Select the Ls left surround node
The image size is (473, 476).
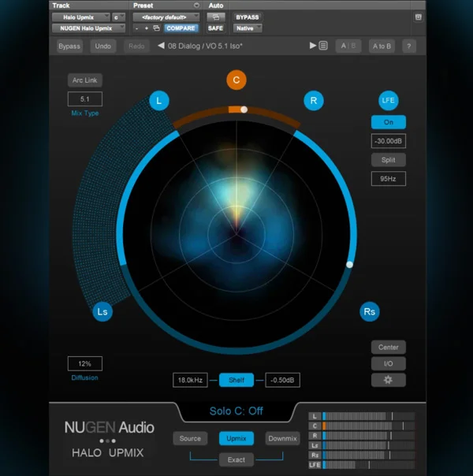[102, 311]
